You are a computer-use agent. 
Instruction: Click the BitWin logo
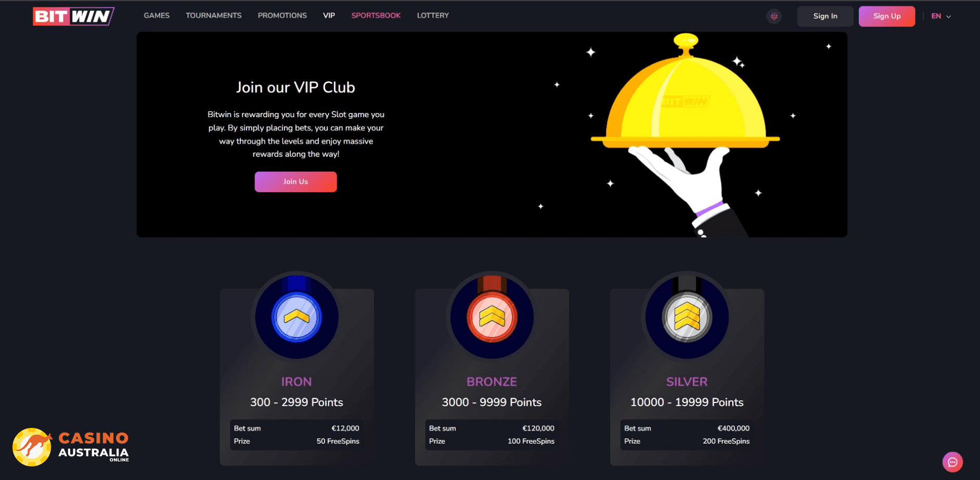coord(73,16)
